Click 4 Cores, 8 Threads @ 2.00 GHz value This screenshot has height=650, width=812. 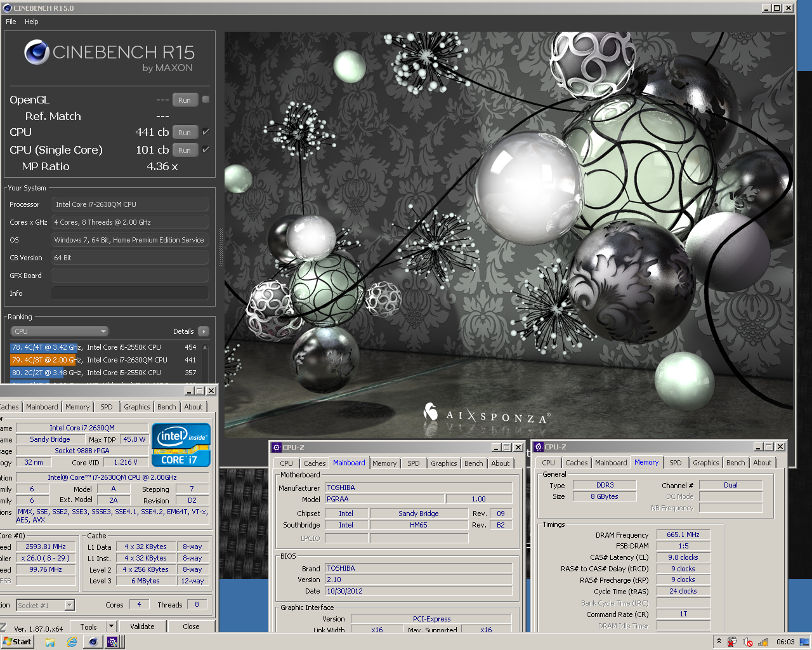click(130, 222)
